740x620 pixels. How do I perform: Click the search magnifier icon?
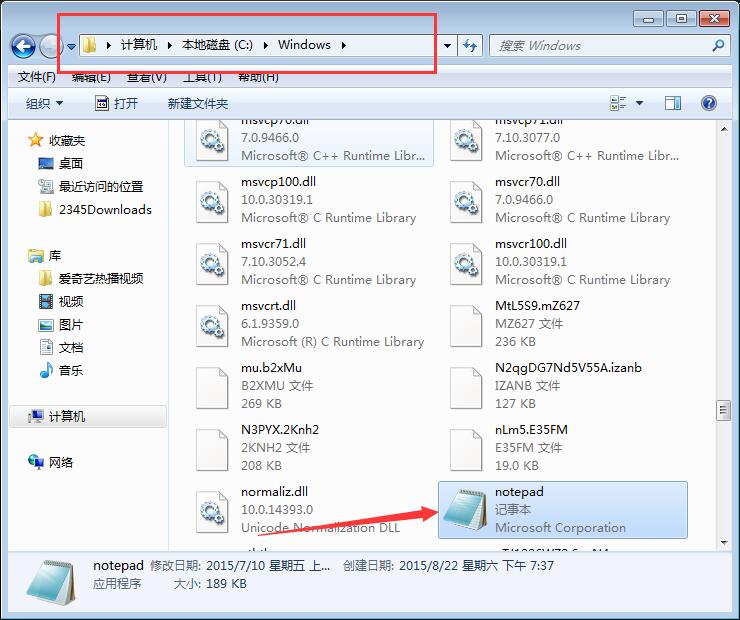pos(718,45)
